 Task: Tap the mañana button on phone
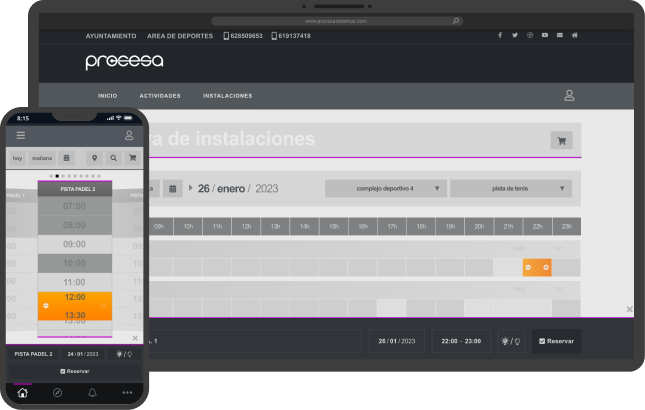point(42,158)
